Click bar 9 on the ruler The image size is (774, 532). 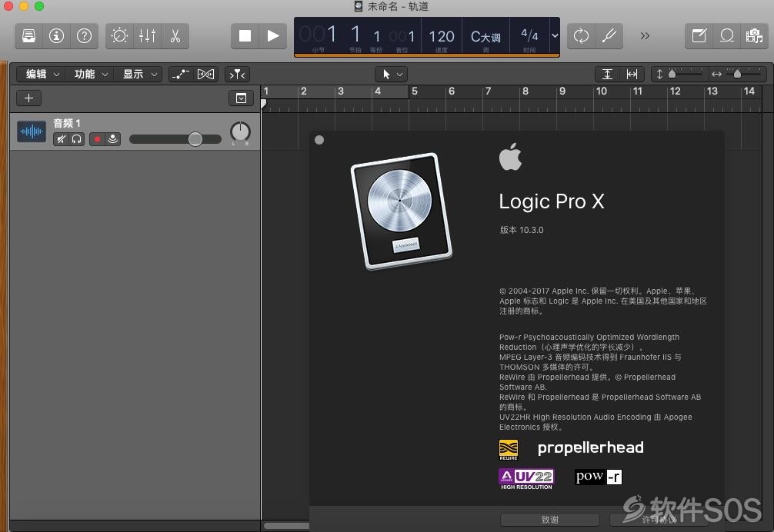(562, 91)
